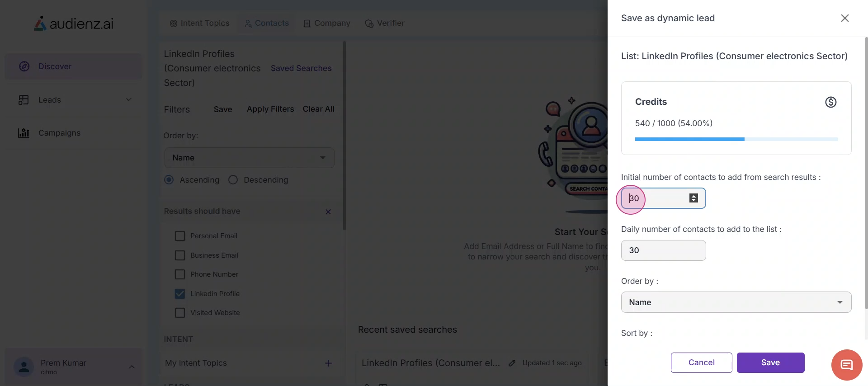Click Cancel in the dynamic lead panel
Screen dimensions: 868x386
(x=702, y=362)
